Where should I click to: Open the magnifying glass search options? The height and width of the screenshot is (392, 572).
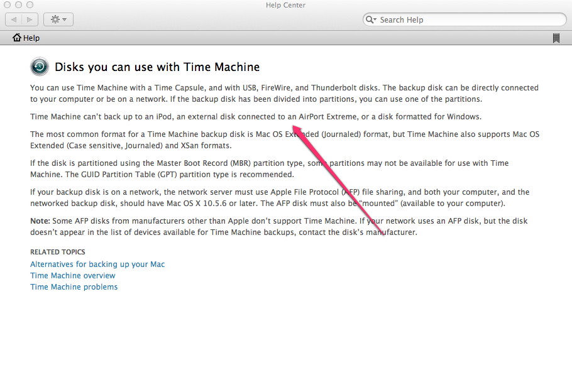click(x=371, y=19)
